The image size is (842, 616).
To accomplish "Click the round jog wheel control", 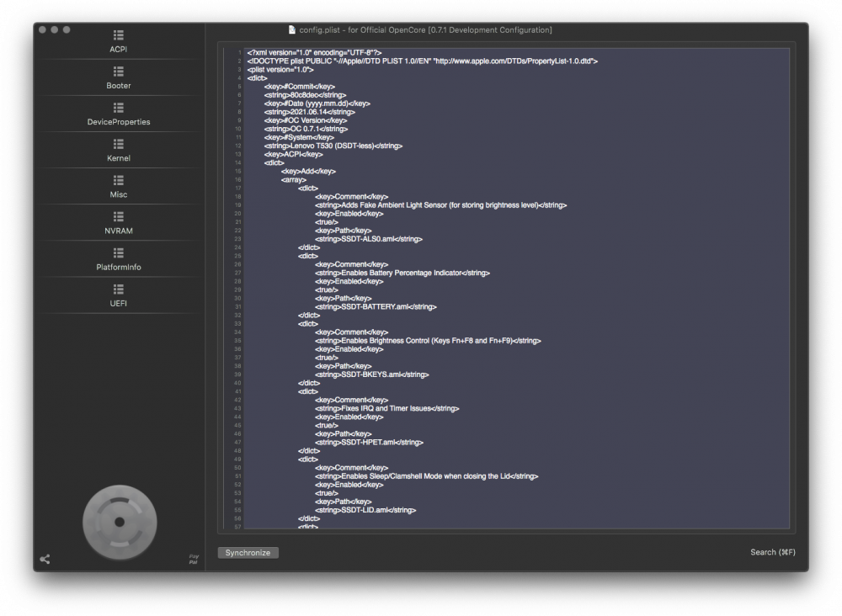I will (120, 522).
